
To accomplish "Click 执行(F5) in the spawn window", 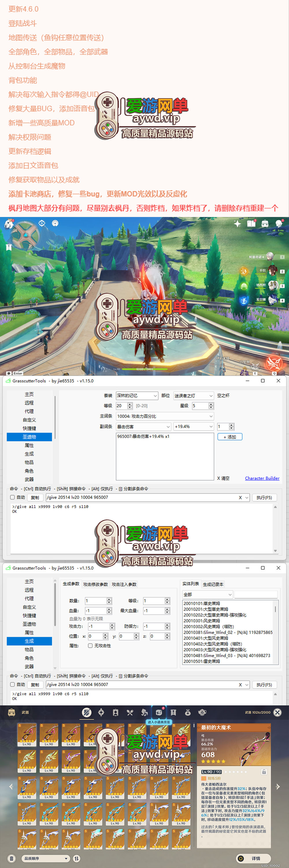I will coord(264,685).
